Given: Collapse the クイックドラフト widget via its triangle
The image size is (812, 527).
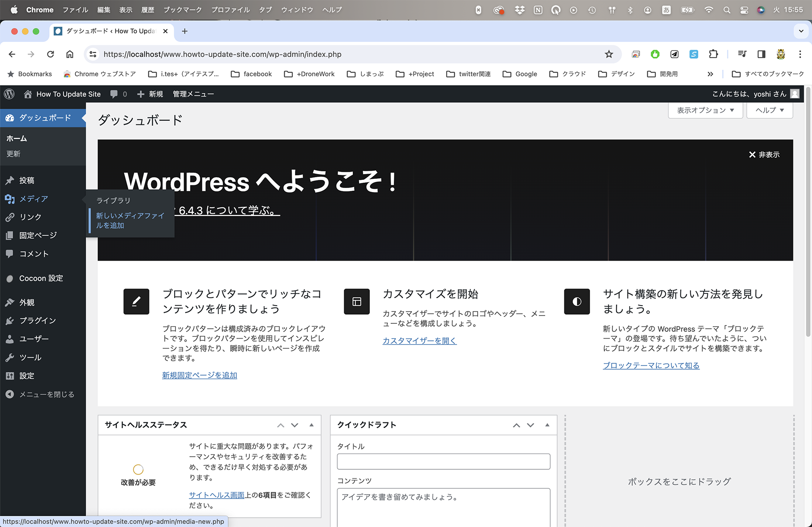Looking at the screenshot, I should click(547, 425).
